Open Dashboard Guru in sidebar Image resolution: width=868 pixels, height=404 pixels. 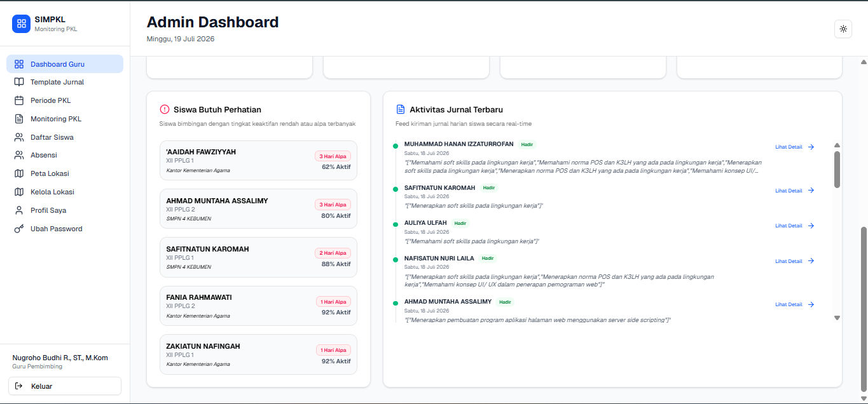click(65, 64)
